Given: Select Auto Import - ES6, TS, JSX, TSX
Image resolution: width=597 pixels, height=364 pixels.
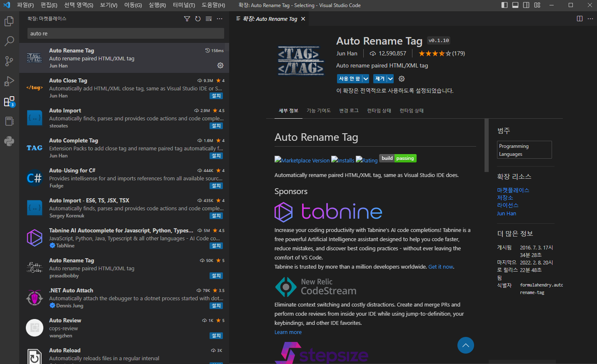Looking at the screenshot, I should [124, 208].
